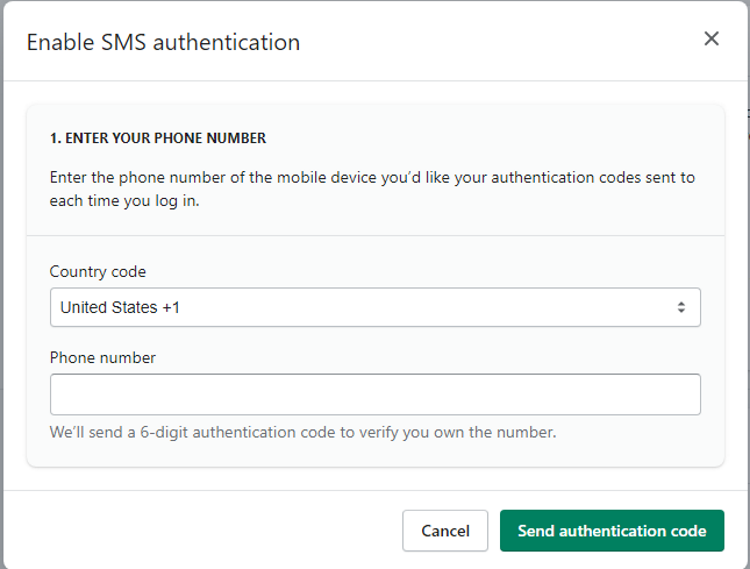The width and height of the screenshot is (750, 569).
Task: Click the X icon in the dialog header
Action: [711, 39]
